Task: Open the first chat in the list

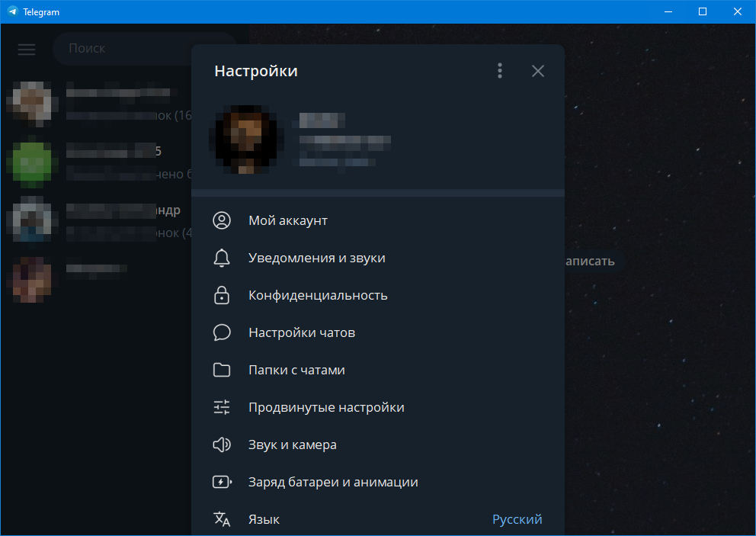Action: [97, 104]
